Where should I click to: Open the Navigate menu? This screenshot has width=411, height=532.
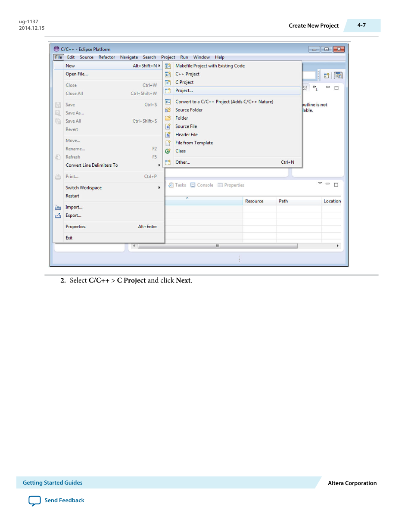click(129, 57)
